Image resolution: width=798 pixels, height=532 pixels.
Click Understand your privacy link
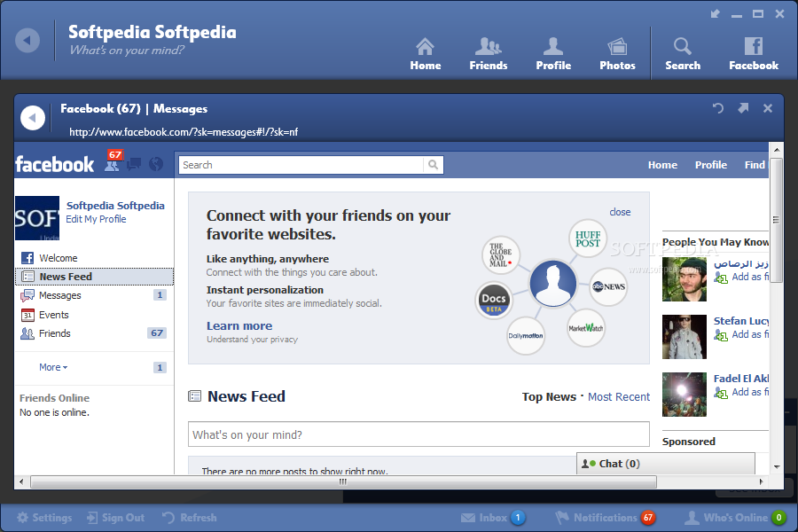click(252, 340)
